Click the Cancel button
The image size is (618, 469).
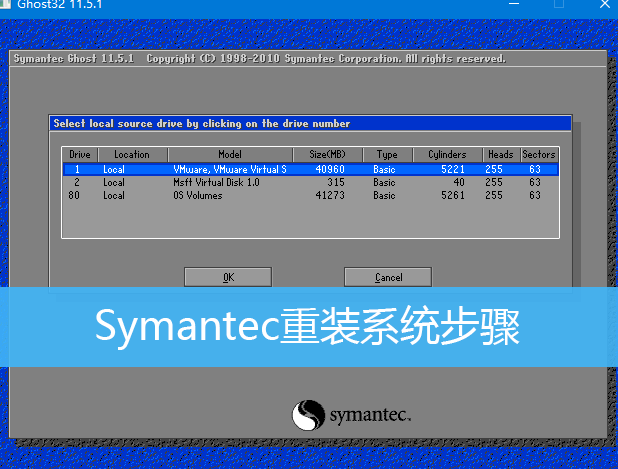[388, 277]
